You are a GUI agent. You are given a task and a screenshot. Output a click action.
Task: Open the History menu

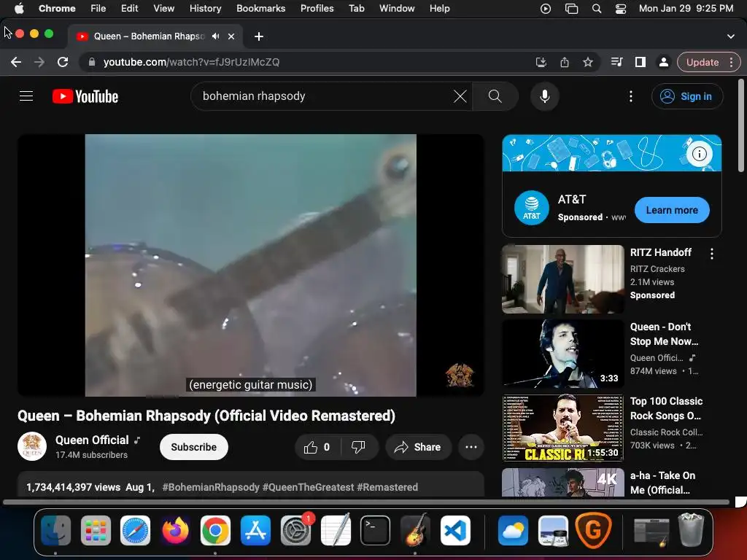click(205, 9)
